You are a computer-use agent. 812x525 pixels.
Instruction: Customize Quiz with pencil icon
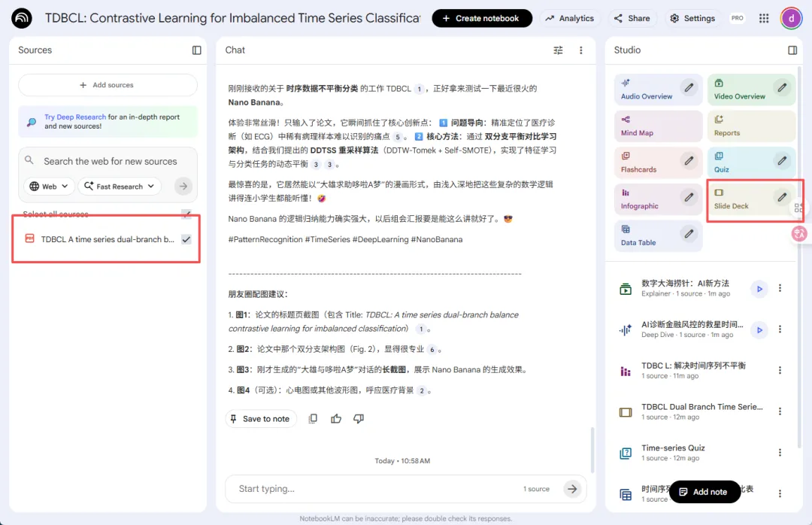pos(782,161)
